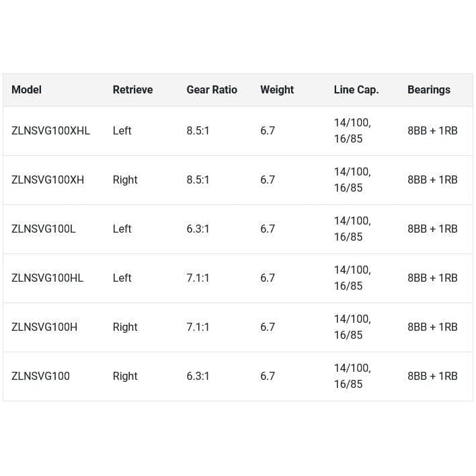
Task: Click the 6.3:1 gear ratio for ZLNSVG100L
Action: (198, 229)
